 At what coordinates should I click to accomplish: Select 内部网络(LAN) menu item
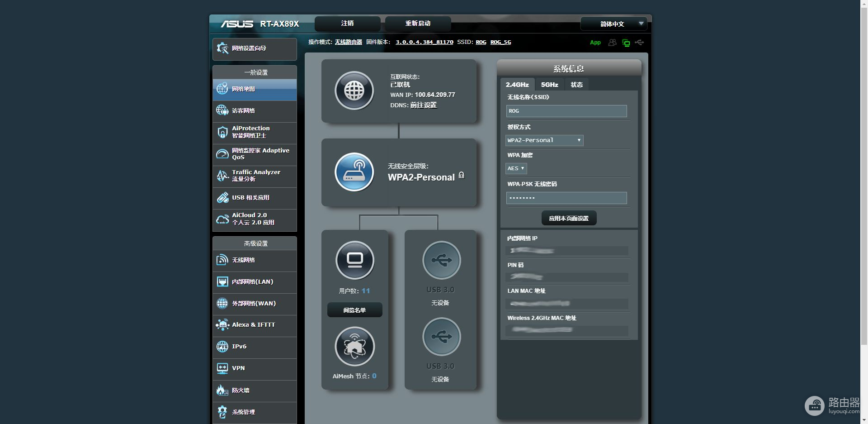[x=255, y=282]
